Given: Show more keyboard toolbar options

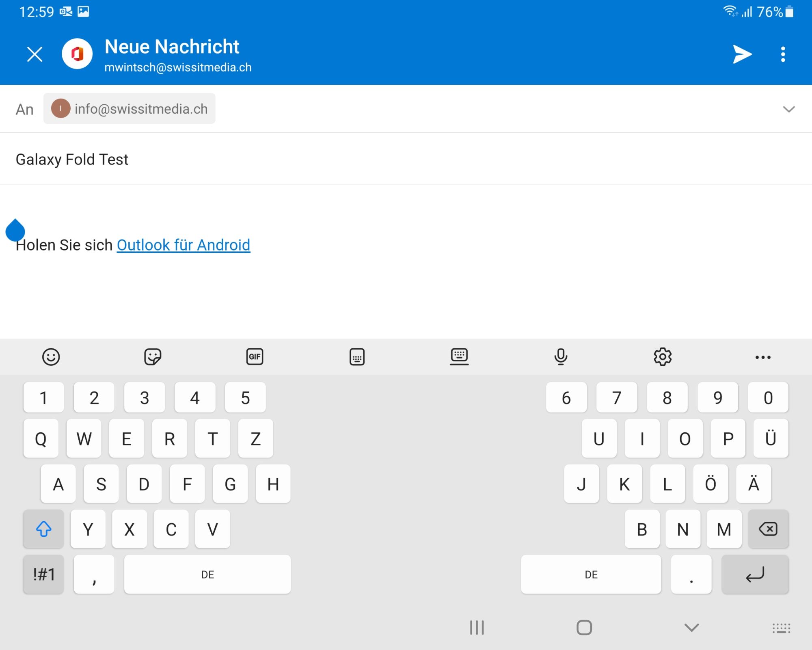Looking at the screenshot, I should pos(763,357).
